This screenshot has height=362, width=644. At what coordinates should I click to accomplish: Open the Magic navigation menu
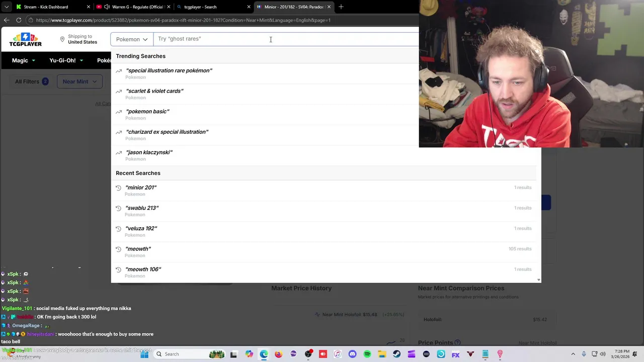24,60
